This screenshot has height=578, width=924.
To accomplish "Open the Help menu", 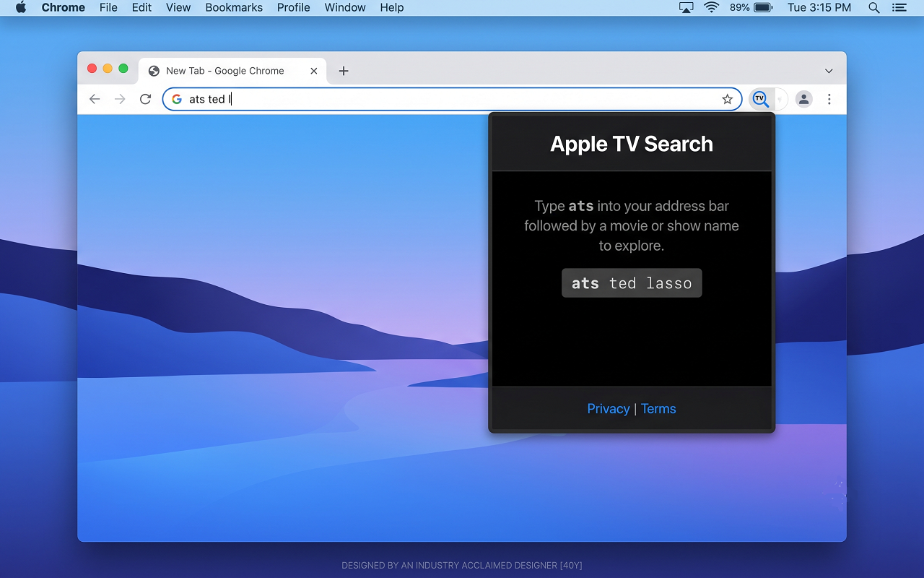I will (392, 7).
